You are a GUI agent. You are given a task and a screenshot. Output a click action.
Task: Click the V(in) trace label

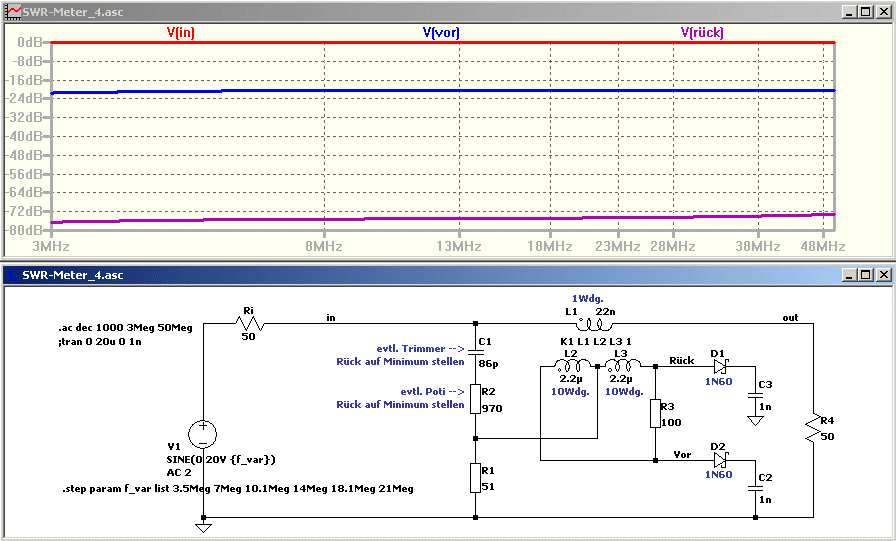click(x=181, y=33)
